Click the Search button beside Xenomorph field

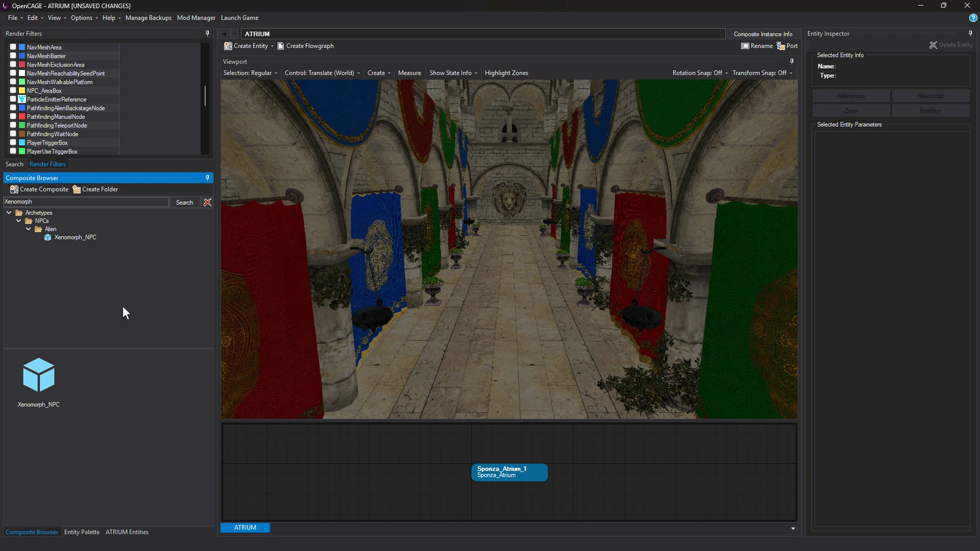(x=184, y=202)
